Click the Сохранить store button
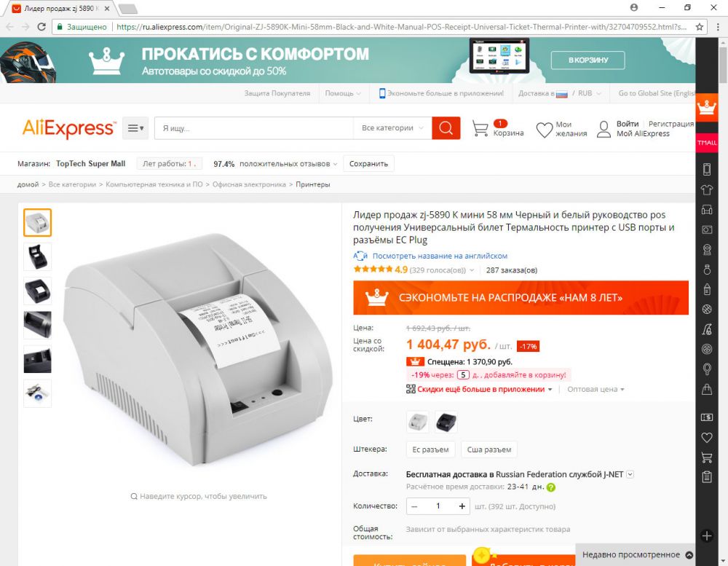728x566 pixels. coord(368,164)
